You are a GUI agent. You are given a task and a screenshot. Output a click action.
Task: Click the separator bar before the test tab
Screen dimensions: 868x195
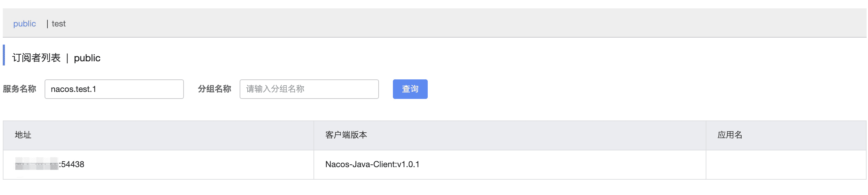[47, 24]
